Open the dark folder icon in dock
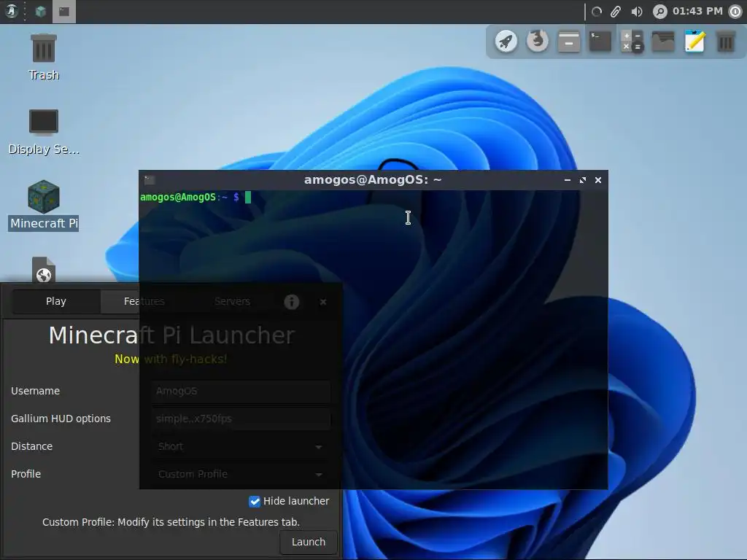Screen dimensions: 747x560 663,42
